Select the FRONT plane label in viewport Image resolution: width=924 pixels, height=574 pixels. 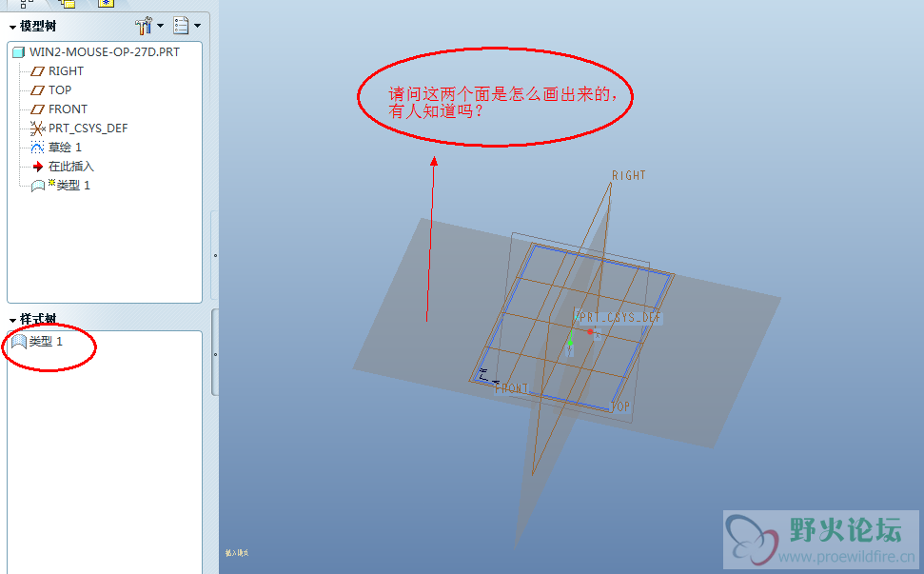pyautogui.click(x=512, y=389)
